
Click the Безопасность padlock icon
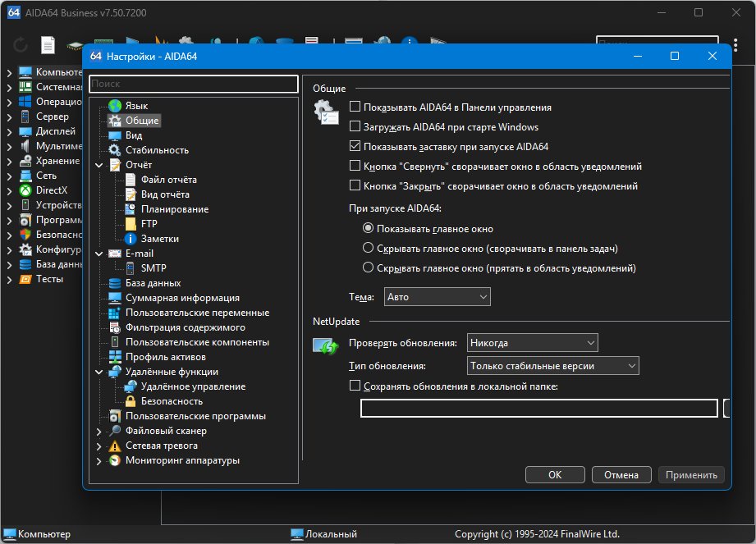pyautogui.click(x=131, y=401)
